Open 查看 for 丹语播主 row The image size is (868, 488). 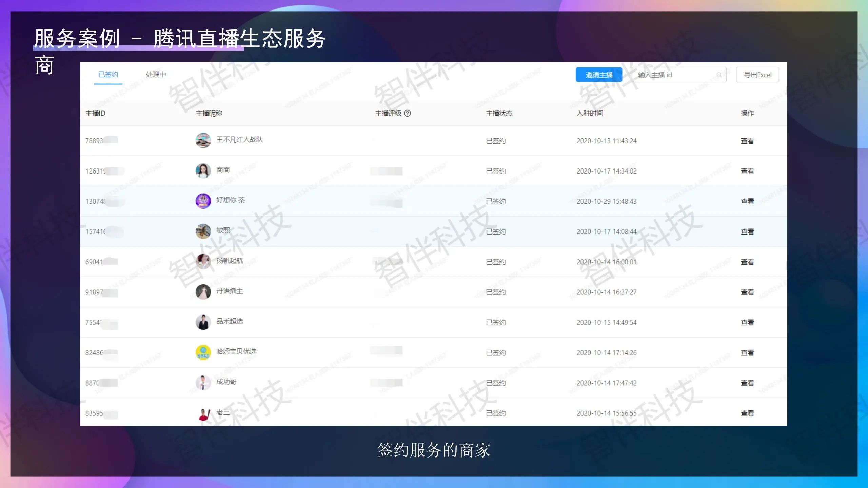747,292
